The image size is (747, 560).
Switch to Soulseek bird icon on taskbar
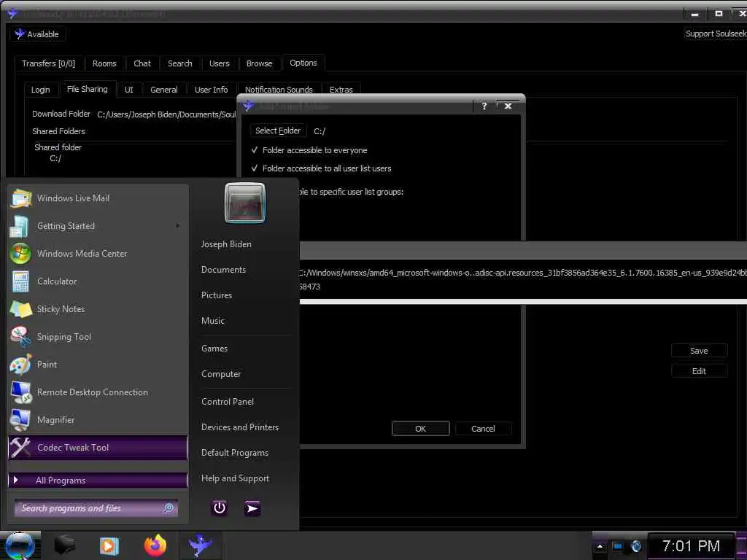pos(200,545)
